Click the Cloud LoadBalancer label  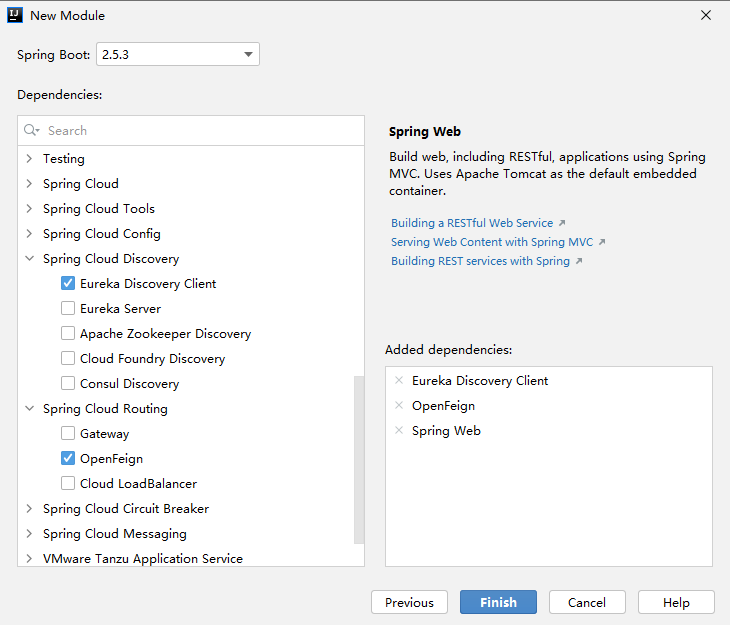(x=138, y=483)
